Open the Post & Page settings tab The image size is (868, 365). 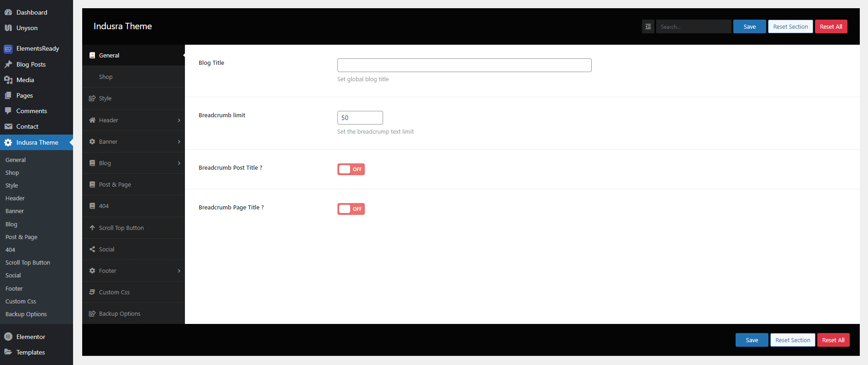pos(115,185)
